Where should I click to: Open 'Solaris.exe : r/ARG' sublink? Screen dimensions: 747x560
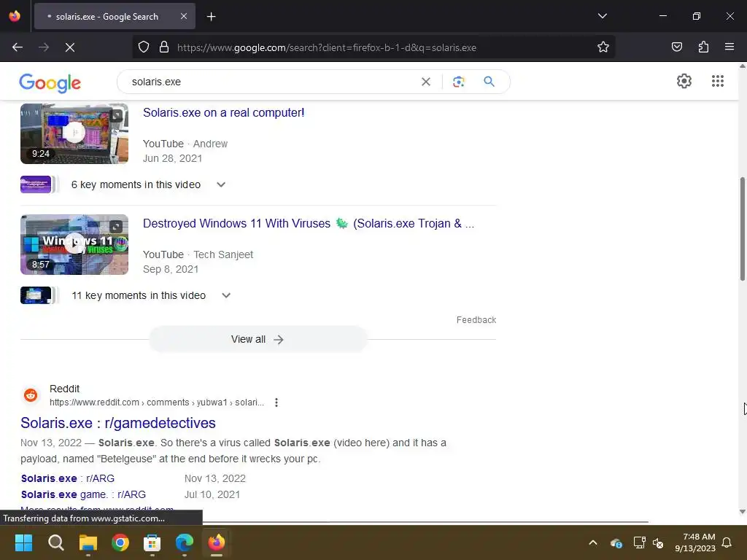(68, 478)
